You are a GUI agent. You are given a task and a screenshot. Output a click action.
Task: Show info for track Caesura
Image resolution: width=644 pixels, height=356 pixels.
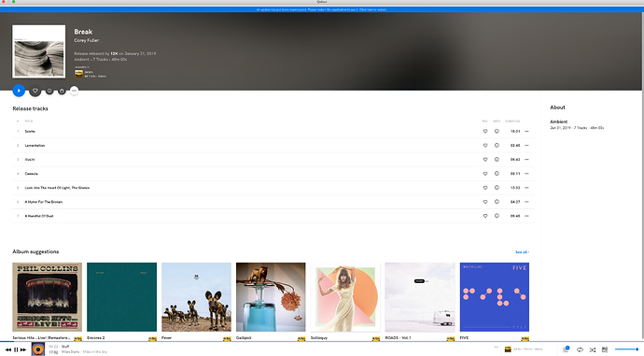497,174
